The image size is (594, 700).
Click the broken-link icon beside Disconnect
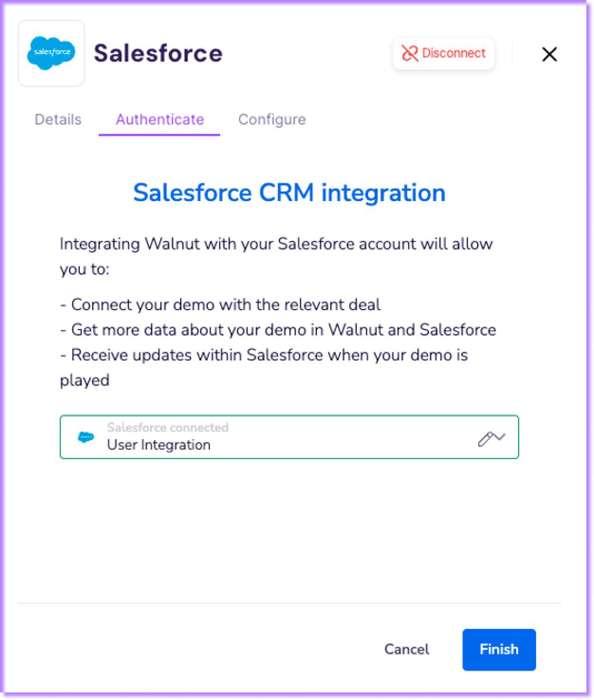(x=410, y=53)
